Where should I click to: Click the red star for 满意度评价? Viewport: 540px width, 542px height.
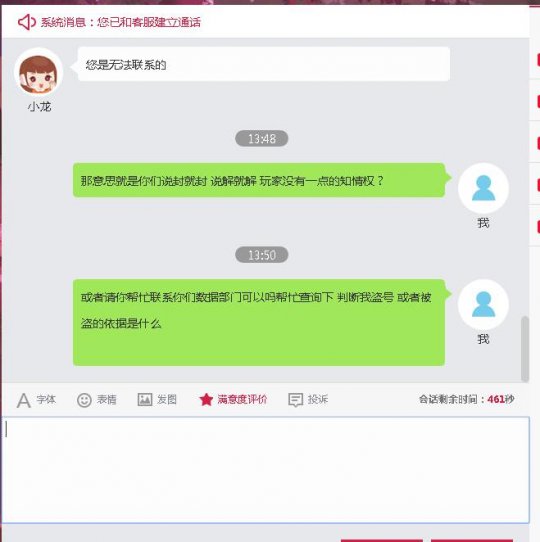(206, 400)
